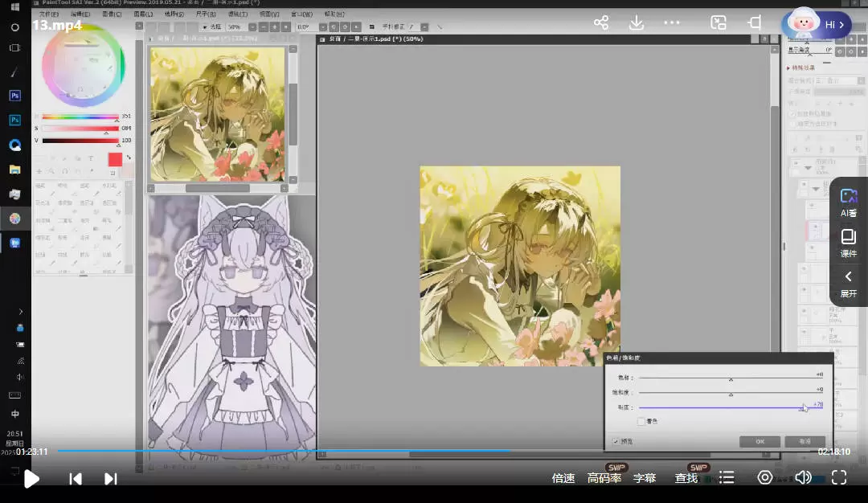Image resolution: width=868 pixels, height=503 pixels.
Task: Click the document tab titled 示1.psd (50%)
Action: (376, 39)
